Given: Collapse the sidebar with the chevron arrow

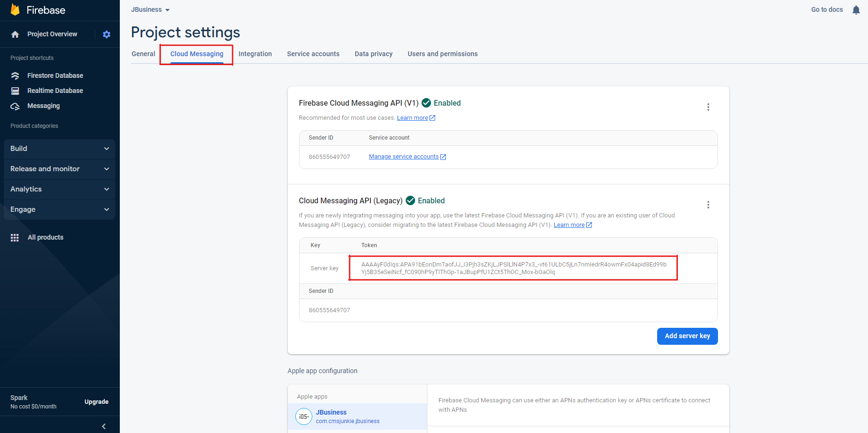Looking at the screenshot, I should (x=104, y=426).
